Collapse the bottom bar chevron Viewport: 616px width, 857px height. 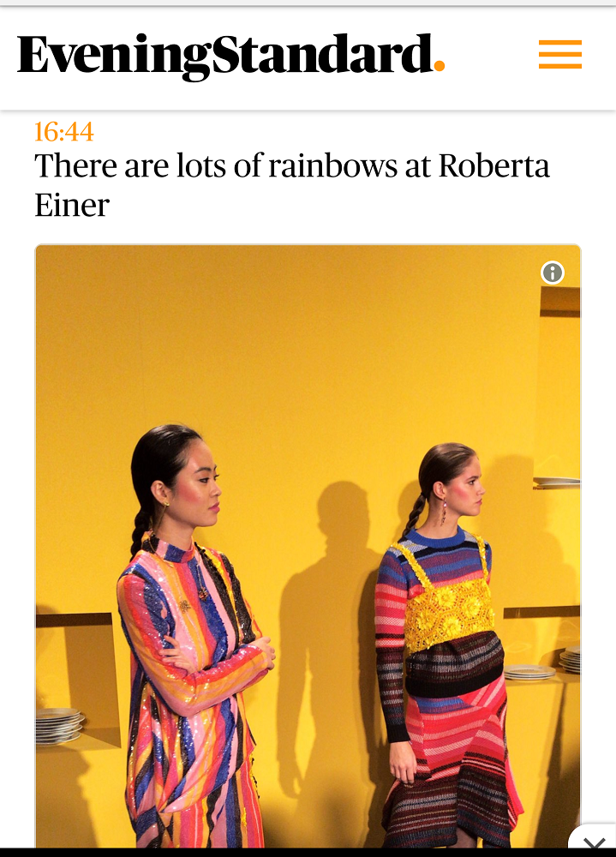click(x=594, y=842)
